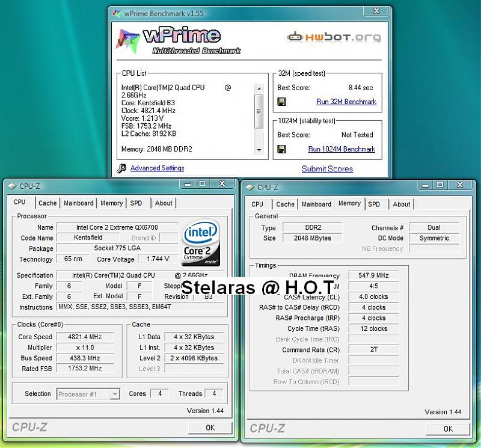
Task: Click the right CPU-Z window title icon
Action: click(250, 188)
